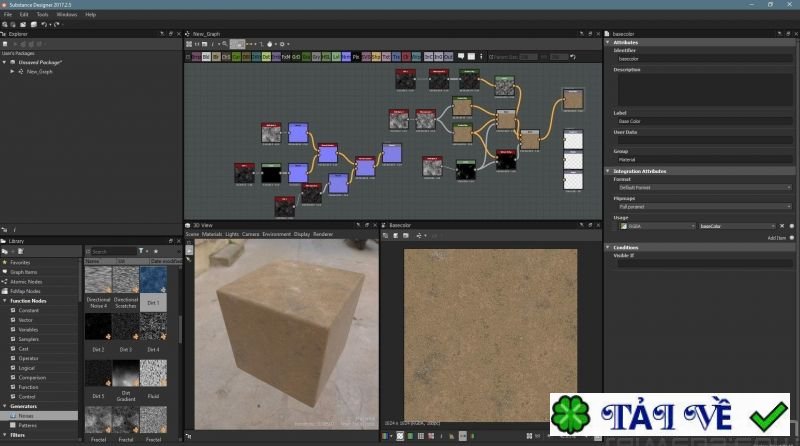Click the Library search field
The height and width of the screenshot is (446, 800).
coord(110,251)
